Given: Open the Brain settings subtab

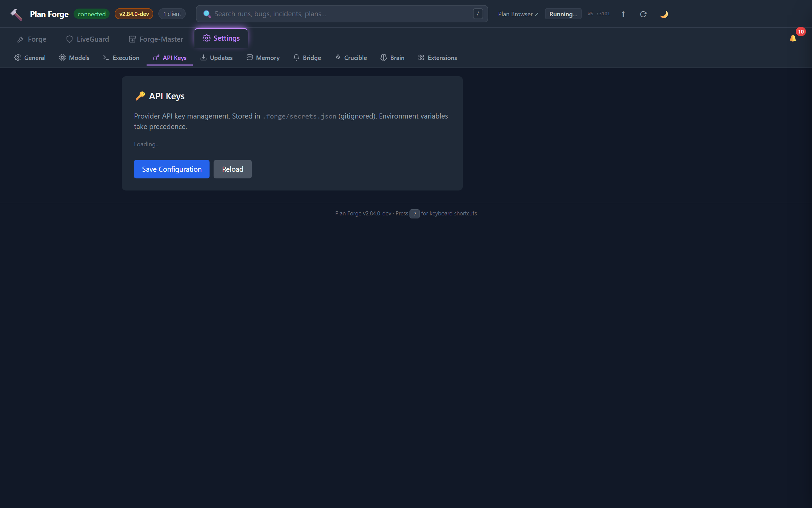Looking at the screenshot, I should pyautogui.click(x=392, y=58).
